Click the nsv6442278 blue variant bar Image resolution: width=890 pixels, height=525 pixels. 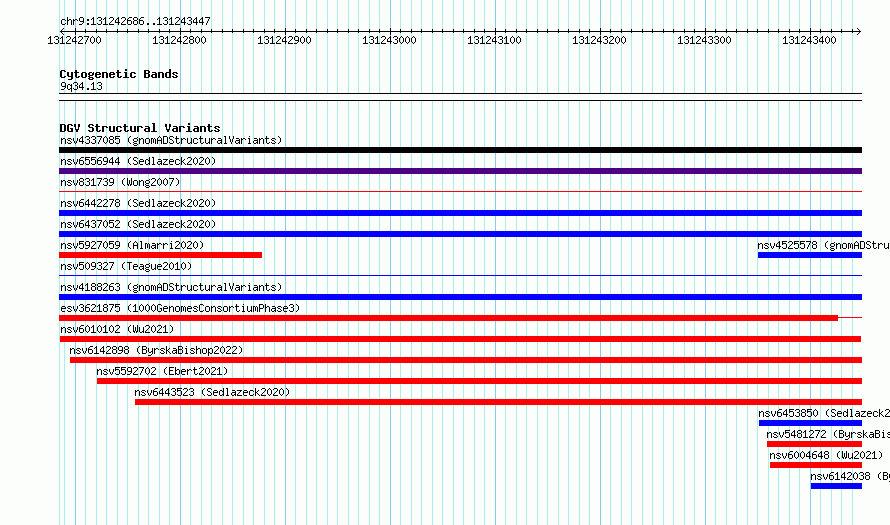pyautogui.click(x=460, y=213)
